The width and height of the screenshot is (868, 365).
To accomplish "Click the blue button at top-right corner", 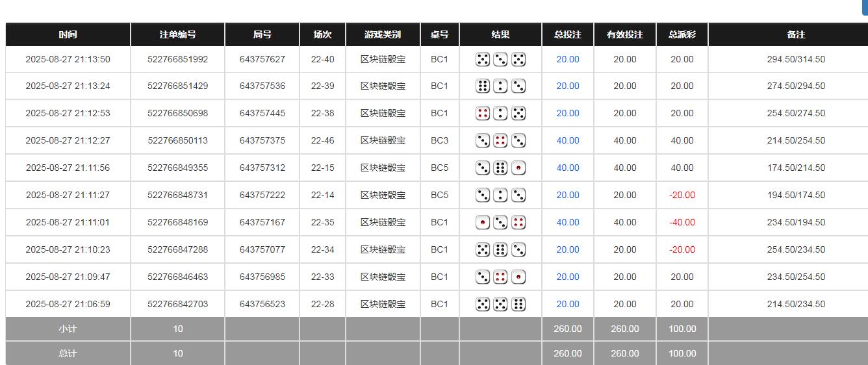I will point(865,6).
